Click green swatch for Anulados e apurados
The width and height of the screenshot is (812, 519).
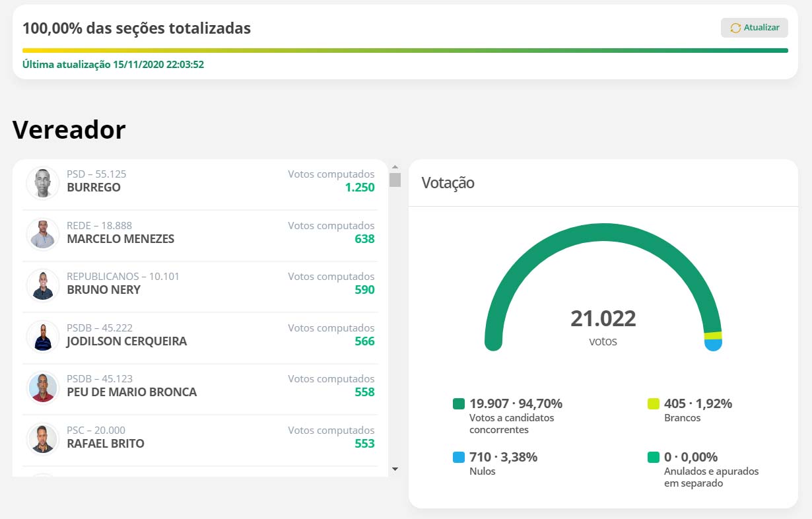(x=654, y=458)
